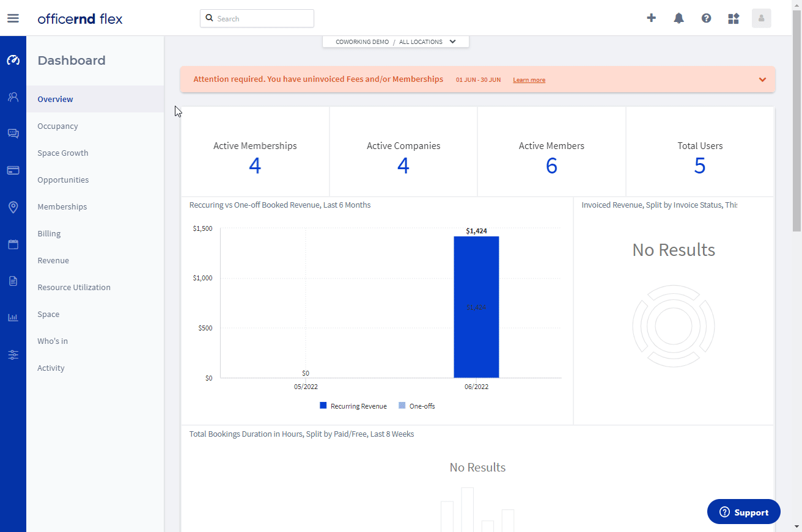The image size is (802, 532).
Task: Expand the attention required alert chevron
Action: (x=762, y=79)
